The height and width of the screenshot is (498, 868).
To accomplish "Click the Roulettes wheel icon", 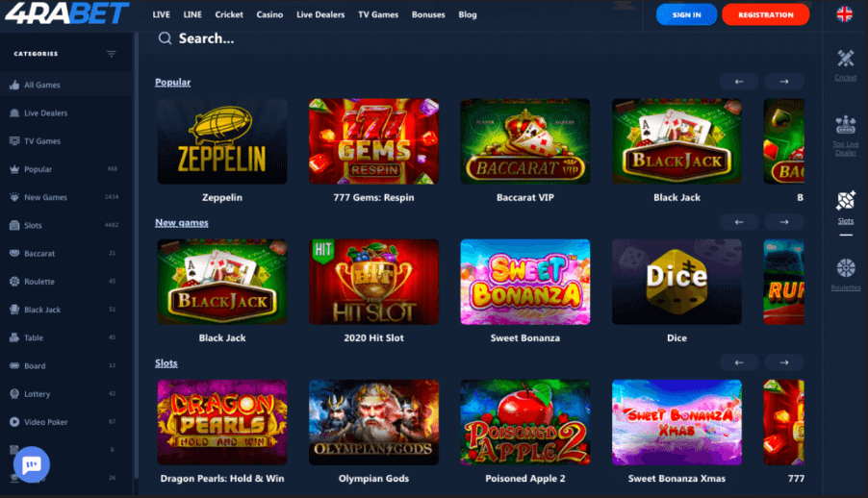I will (x=845, y=268).
